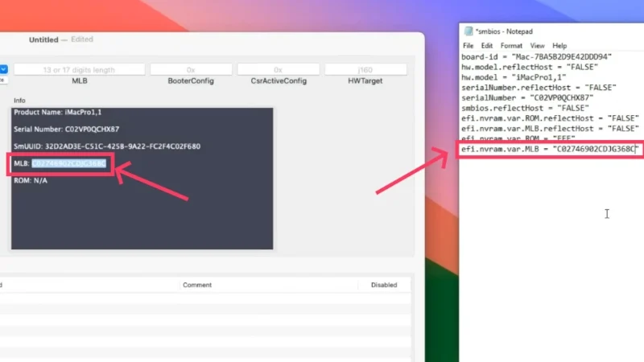Image resolution: width=644 pixels, height=362 pixels.
Task: Click the Comment column header
Action: click(x=197, y=285)
